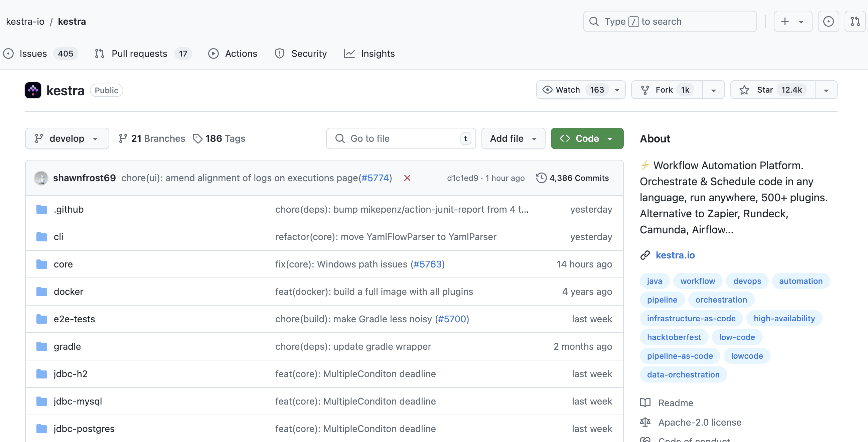The image size is (868, 442).
Task: Open the commit history clock icon
Action: (541, 178)
